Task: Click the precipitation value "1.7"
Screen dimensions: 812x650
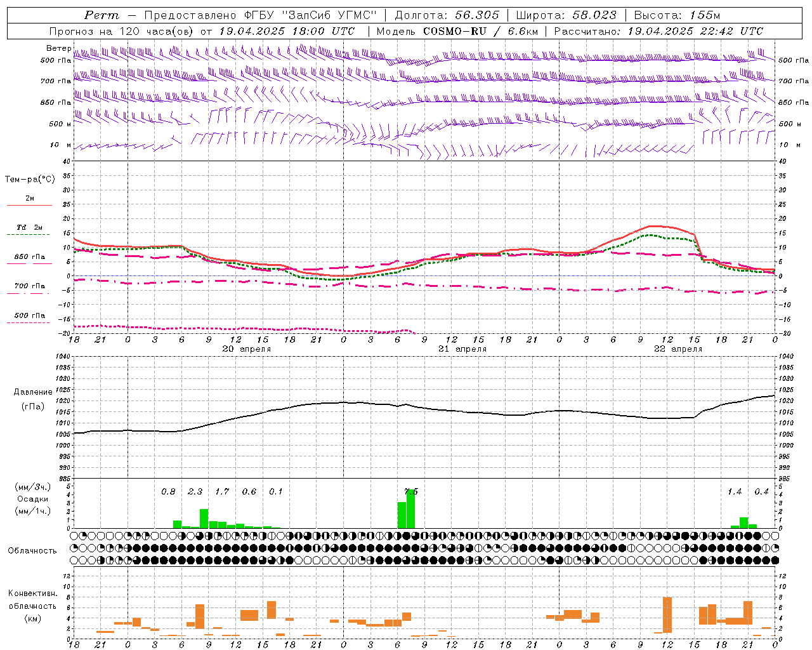Action: coord(222,492)
